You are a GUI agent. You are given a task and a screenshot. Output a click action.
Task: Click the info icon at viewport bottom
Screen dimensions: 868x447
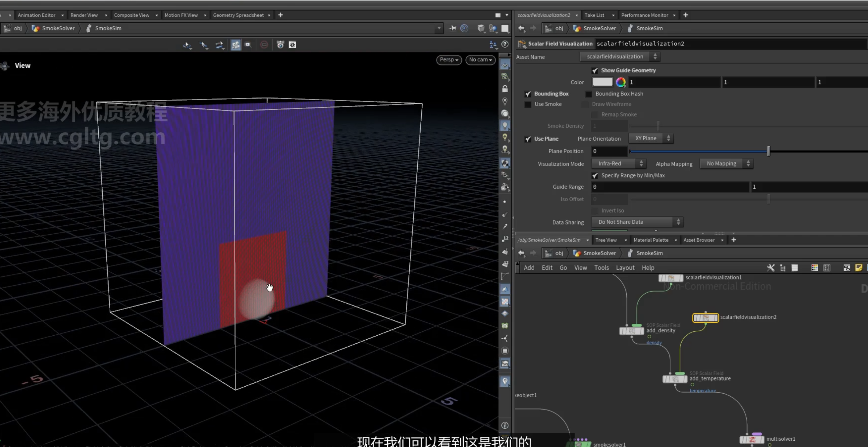(505, 425)
